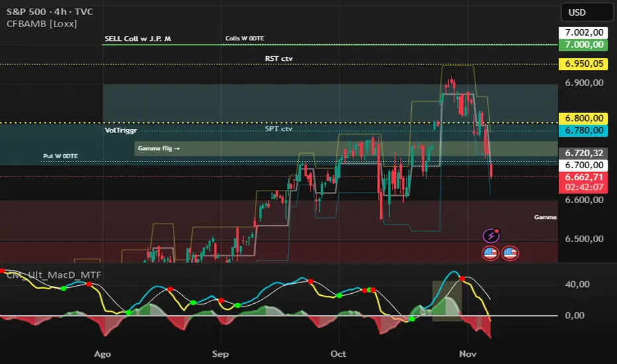Viewport: 617px width, 364px height.
Task: Click the second US flag economic event icon
Action: coord(510,253)
